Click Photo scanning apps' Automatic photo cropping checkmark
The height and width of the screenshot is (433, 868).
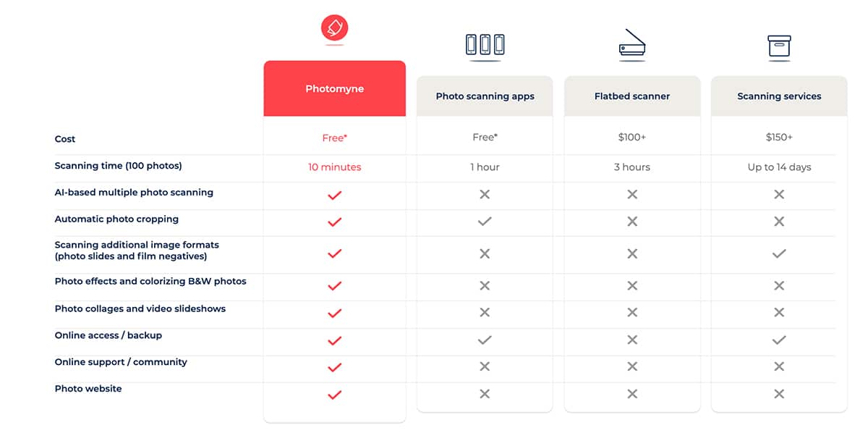pos(485,222)
